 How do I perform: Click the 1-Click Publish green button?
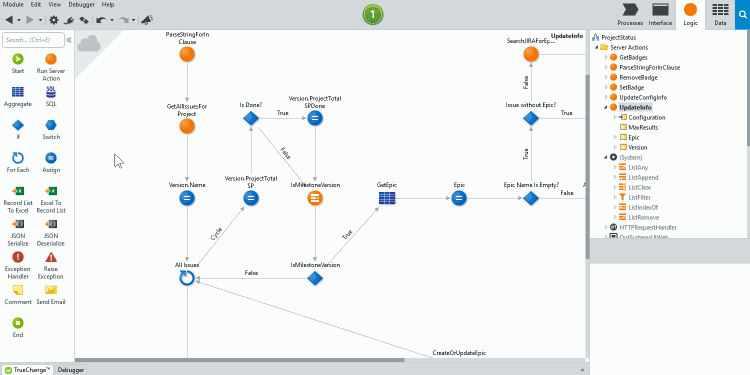373,15
